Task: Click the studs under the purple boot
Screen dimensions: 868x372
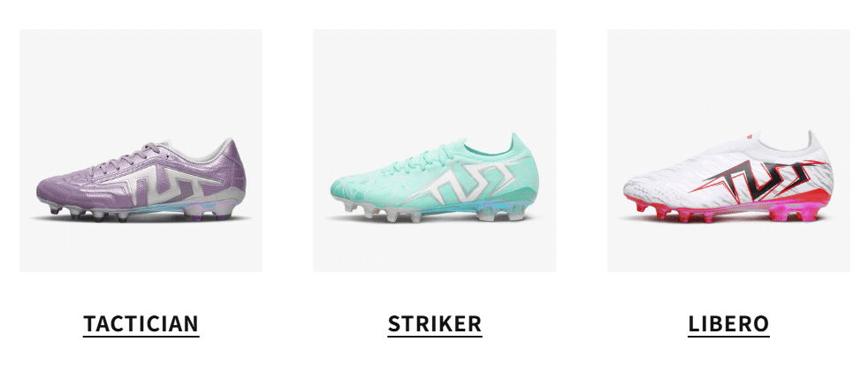Action: click(141, 213)
